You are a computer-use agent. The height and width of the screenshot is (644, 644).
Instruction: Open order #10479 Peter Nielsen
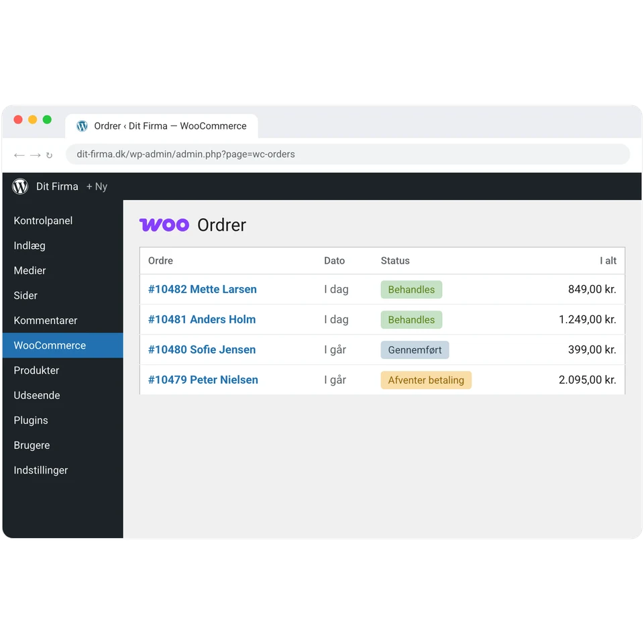click(203, 380)
